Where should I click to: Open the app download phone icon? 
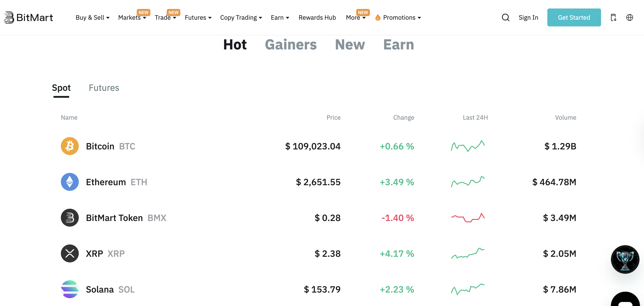tap(613, 17)
